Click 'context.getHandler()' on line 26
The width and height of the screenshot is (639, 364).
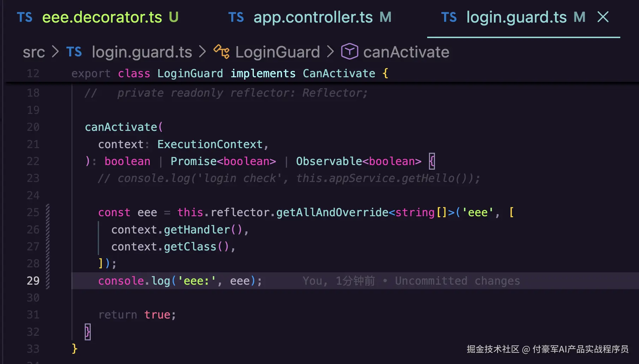[x=177, y=230]
